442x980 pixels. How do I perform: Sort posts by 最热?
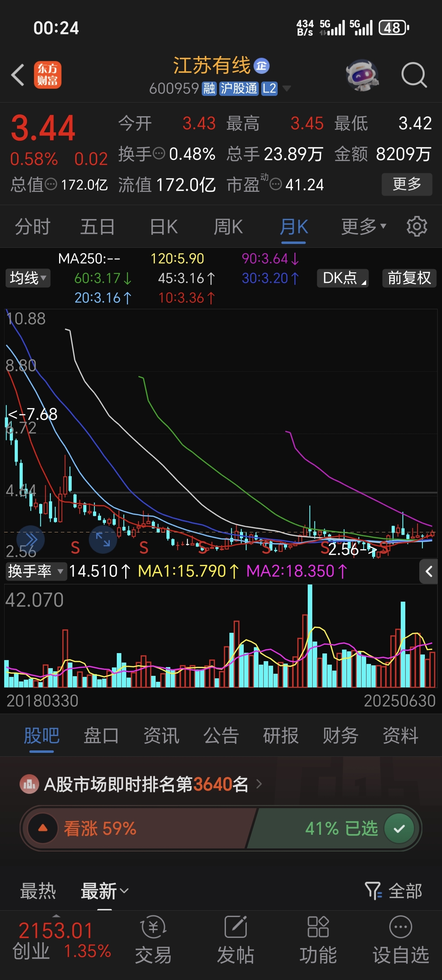click(x=38, y=891)
